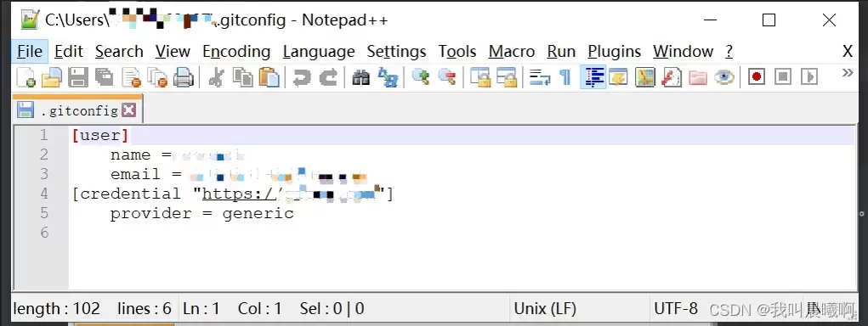Viewport: 868px width, 326px height.
Task: Click the Cut scissors icon
Action: point(216,77)
